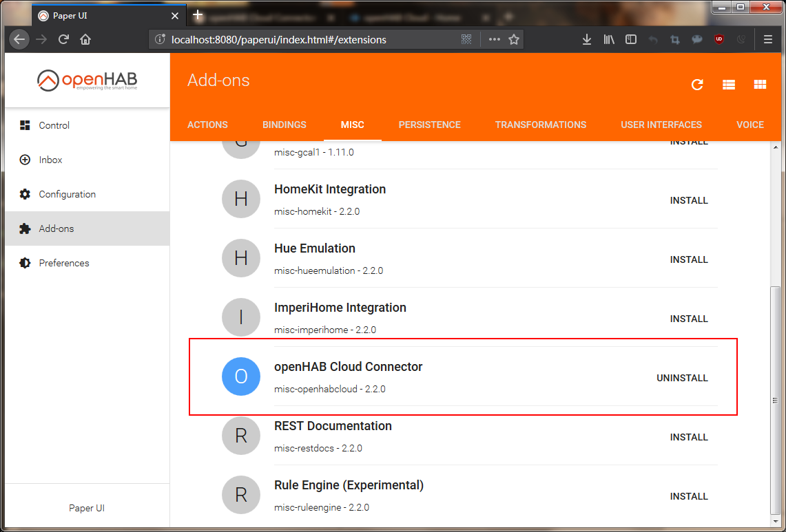Click the browser address bar URL
Image resolution: width=786 pixels, height=532 pixels.
279,40
